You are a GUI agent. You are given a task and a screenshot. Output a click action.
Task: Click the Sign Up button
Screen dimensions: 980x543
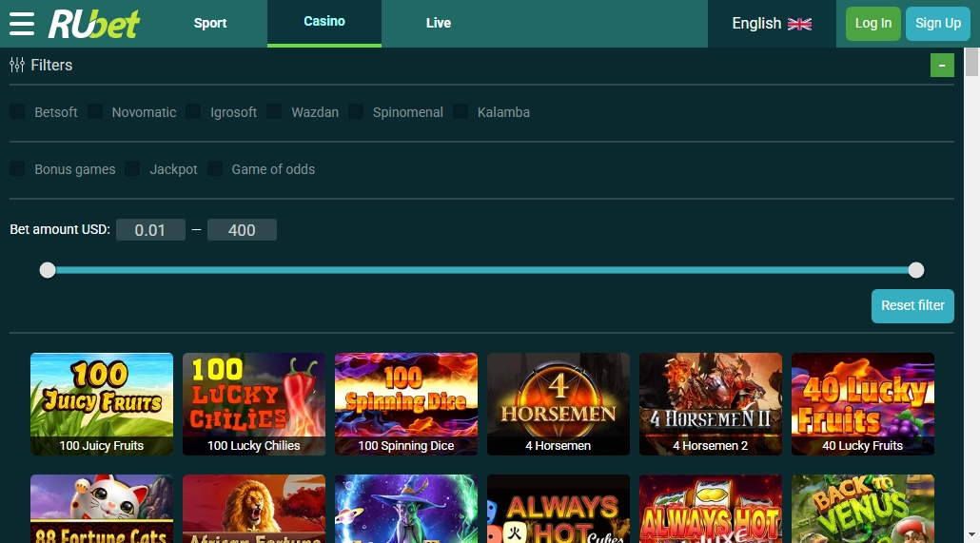point(937,24)
